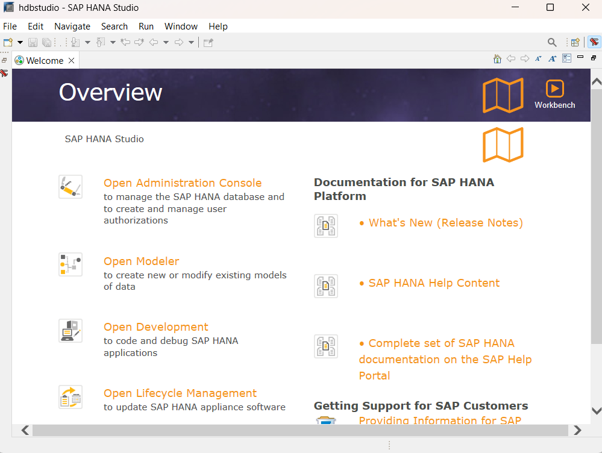The image size is (602, 453).
Task: Open the Previous Annotation dropdown arrow
Action: tap(113, 42)
